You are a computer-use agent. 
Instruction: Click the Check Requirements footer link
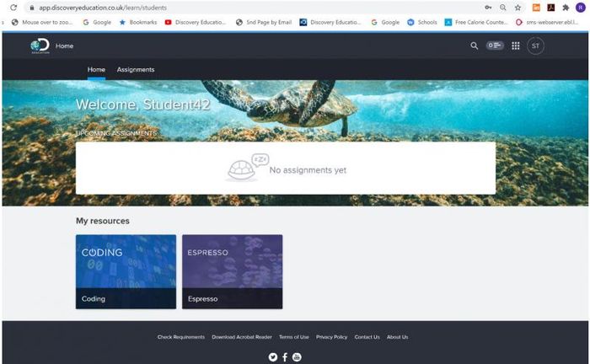point(180,337)
